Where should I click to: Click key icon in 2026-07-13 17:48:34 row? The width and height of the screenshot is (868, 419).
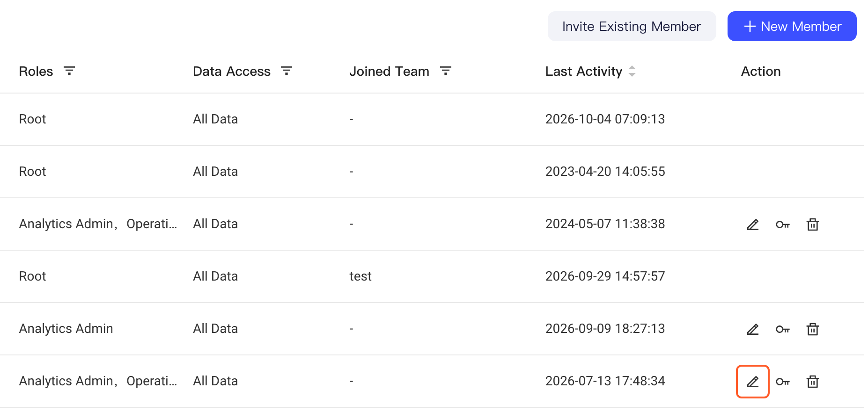pyautogui.click(x=783, y=382)
